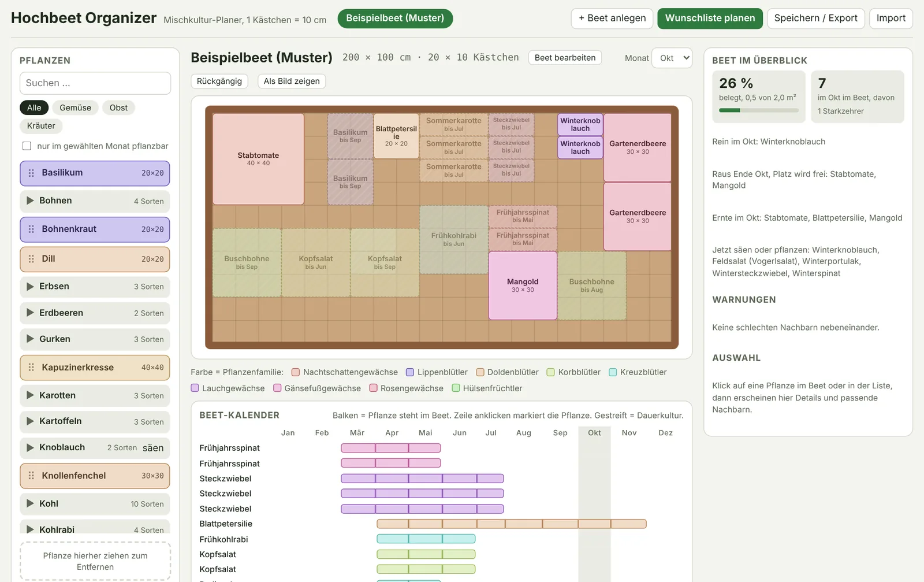This screenshot has width=924, height=582.
Task: Expand the Karotten group arrow
Action: pyautogui.click(x=30, y=395)
